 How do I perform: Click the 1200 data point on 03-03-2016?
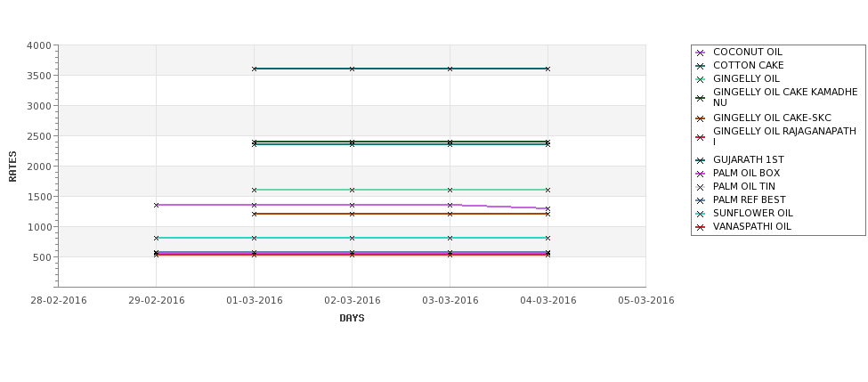(x=450, y=214)
